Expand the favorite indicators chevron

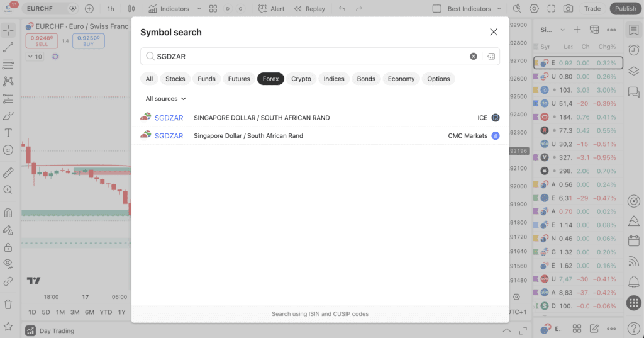click(x=199, y=9)
